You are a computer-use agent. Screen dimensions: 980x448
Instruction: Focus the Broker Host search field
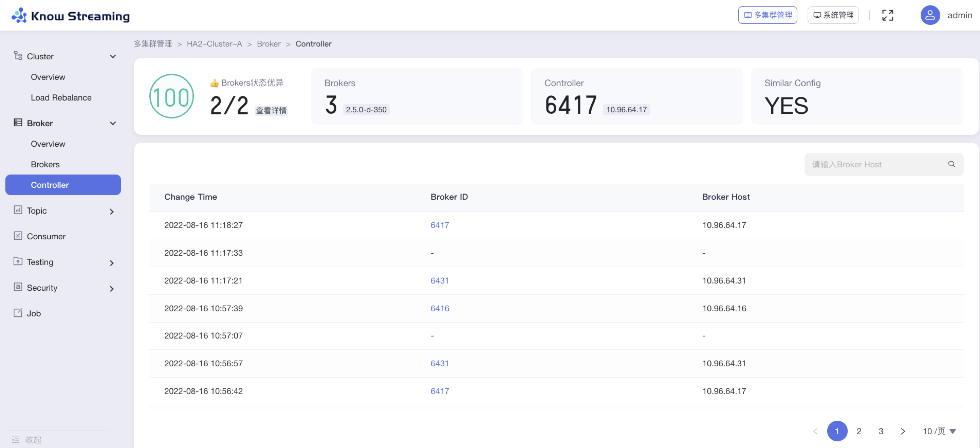[x=875, y=164]
